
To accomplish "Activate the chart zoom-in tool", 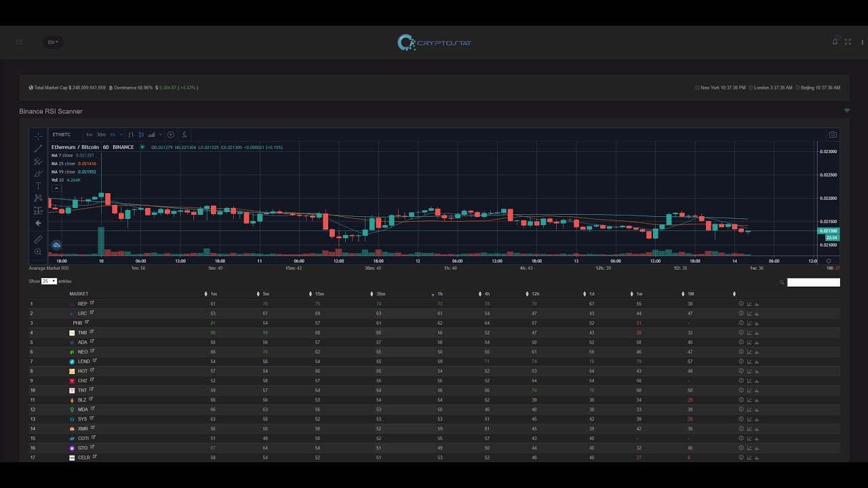I will [x=38, y=251].
